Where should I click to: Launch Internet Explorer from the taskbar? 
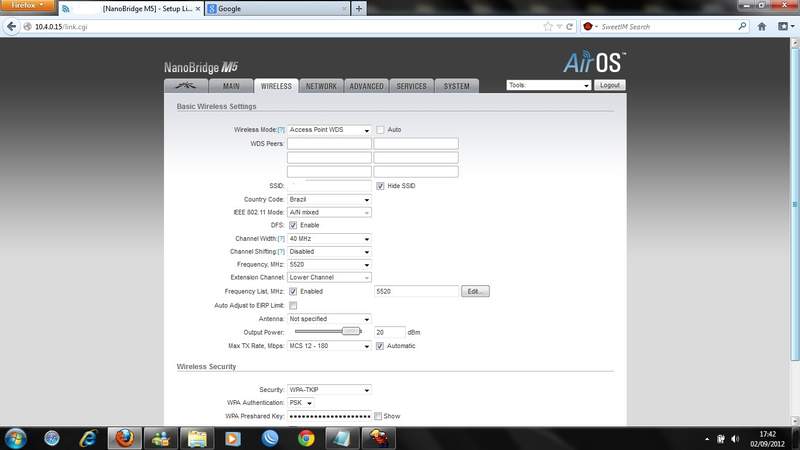[88, 438]
